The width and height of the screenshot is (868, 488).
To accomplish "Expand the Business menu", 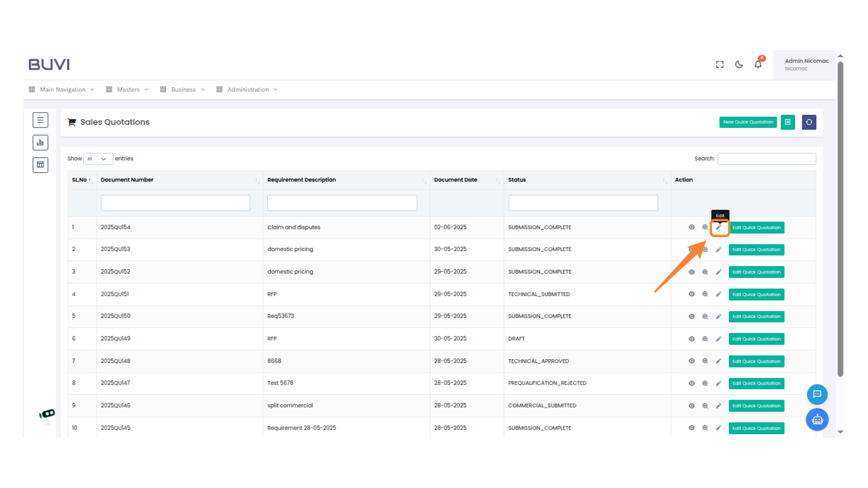I will tap(183, 89).
